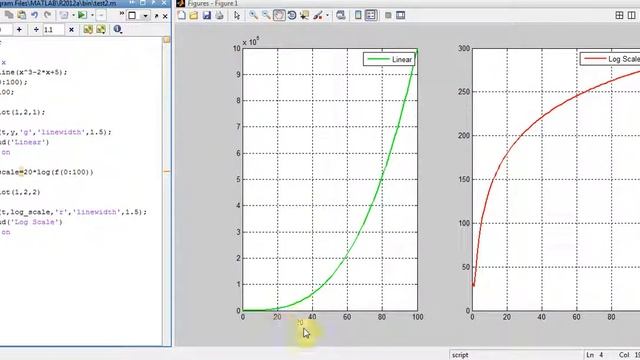Open the editor layout dropdown arrow
This screenshot has width=640, height=360.
(145, 16)
